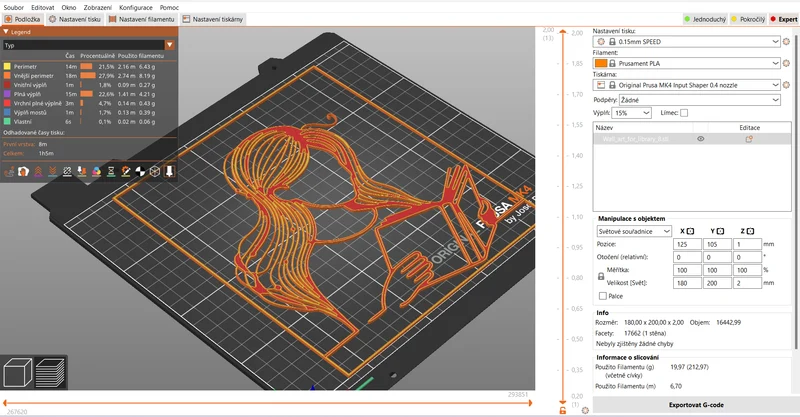800x417 pixels.
Task: Toggle print pauses hourglass icon
Action: [111, 171]
